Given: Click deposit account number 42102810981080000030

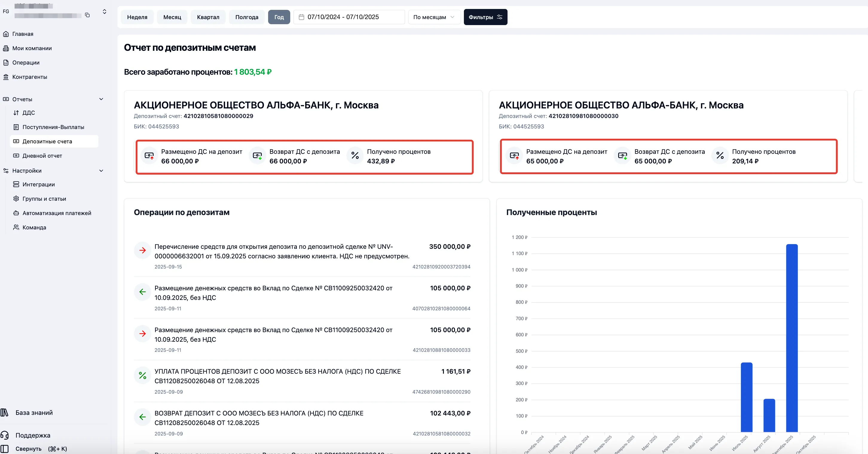Looking at the screenshot, I should 583,116.
